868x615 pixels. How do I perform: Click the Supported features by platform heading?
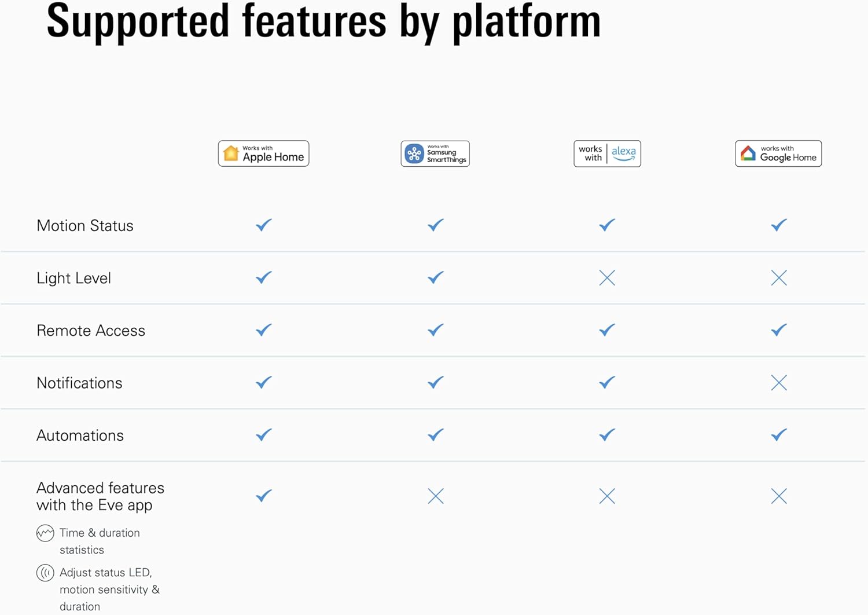tap(323, 21)
